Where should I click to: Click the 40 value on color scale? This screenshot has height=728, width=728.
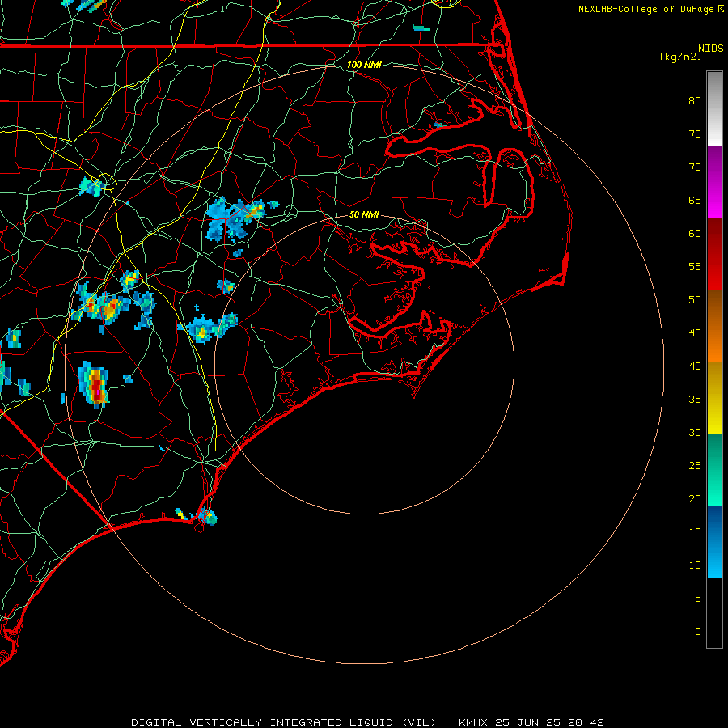pos(695,366)
